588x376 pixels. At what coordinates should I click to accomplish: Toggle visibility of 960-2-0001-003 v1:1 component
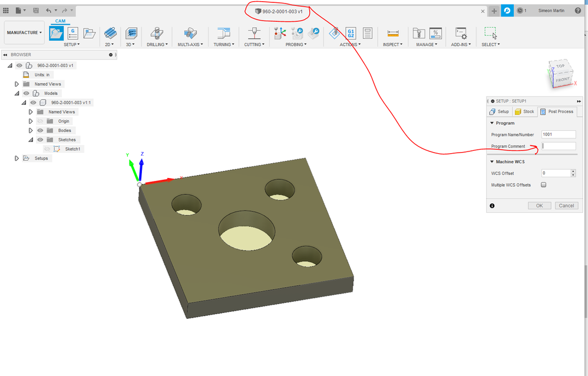34,103
